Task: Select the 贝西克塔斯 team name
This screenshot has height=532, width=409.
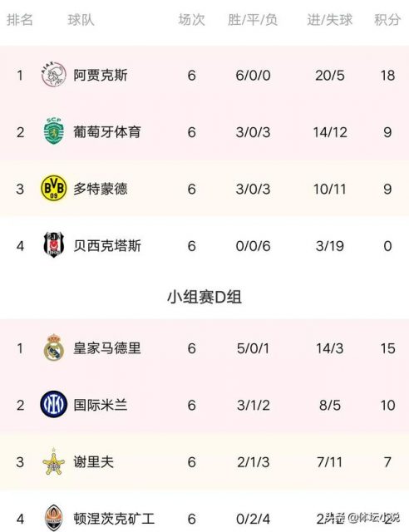Action: pyautogui.click(x=107, y=246)
